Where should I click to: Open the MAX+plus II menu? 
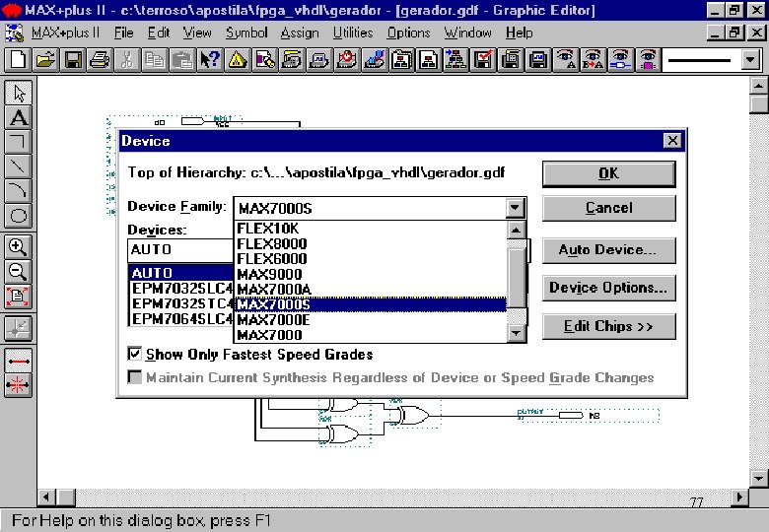65,33
